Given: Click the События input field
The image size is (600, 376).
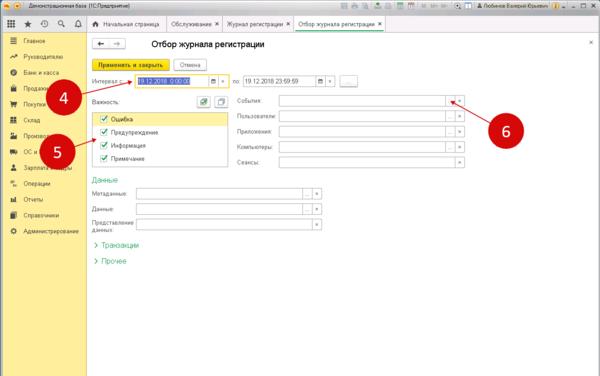Looking at the screenshot, I should click(x=362, y=101).
